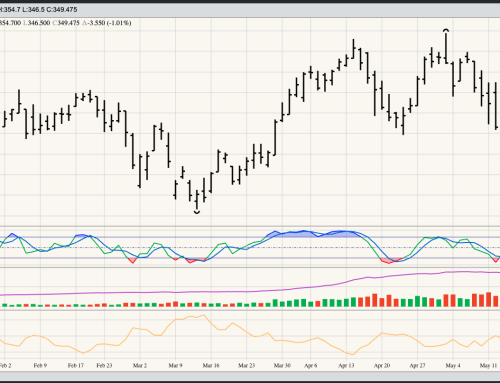Click the title bar quote H:354.7 L:346.5 C:349.475
The height and width of the screenshot is (383, 500).
pyautogui.click(x=38, y=10)
